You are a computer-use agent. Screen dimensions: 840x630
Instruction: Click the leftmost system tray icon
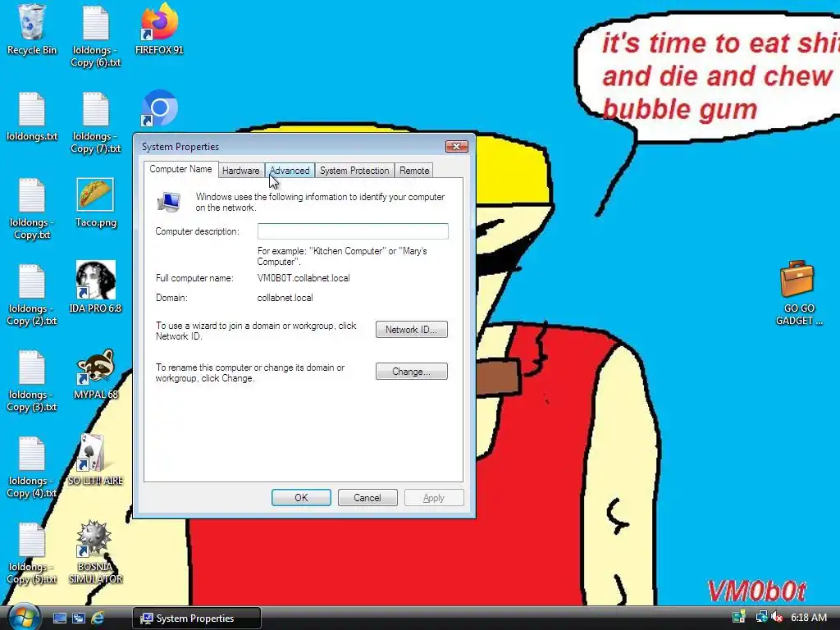(x=739, y=618)
